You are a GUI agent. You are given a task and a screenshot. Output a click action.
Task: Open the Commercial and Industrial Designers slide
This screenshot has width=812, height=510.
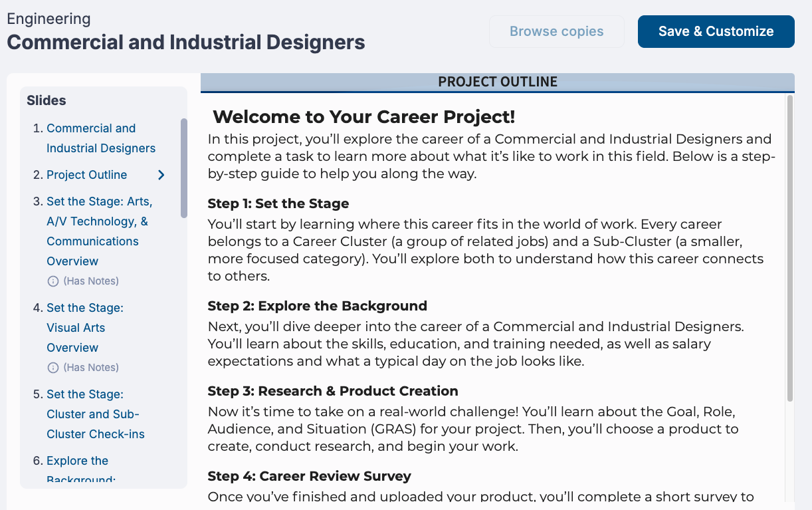[101, 138]
